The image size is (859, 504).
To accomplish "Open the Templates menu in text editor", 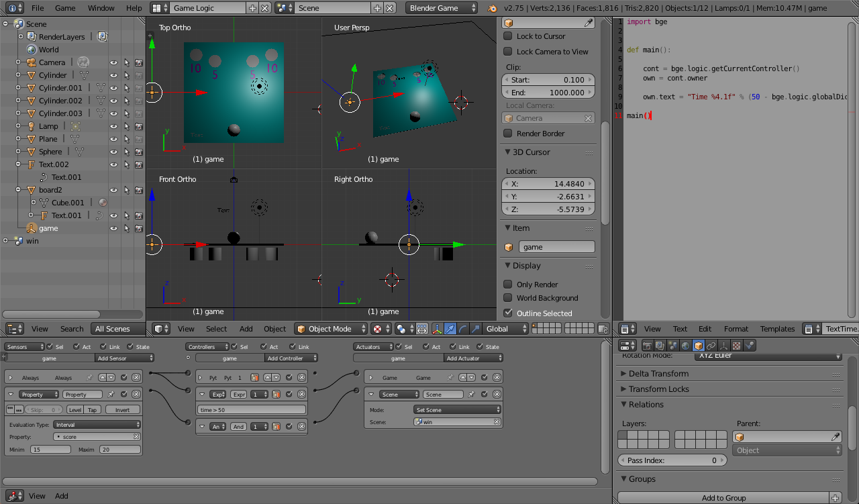I will click(x=777, y=329).
